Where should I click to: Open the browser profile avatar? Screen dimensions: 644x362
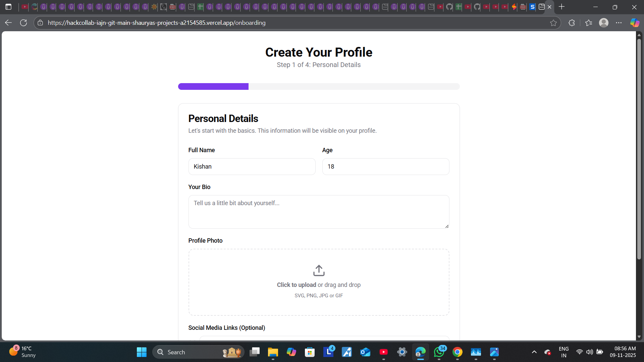point(603,23)
